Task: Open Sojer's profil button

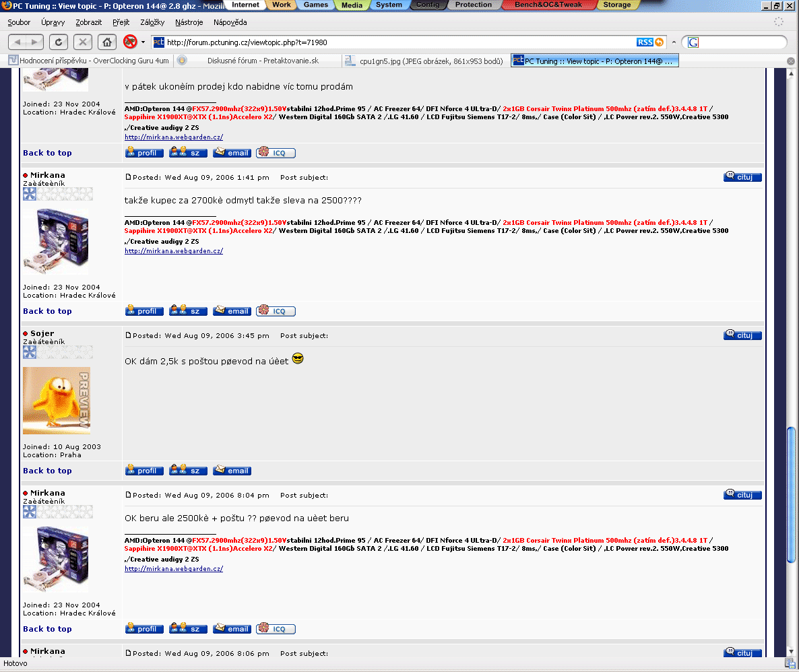Action: pyautogui.click(x=144, y=471)
